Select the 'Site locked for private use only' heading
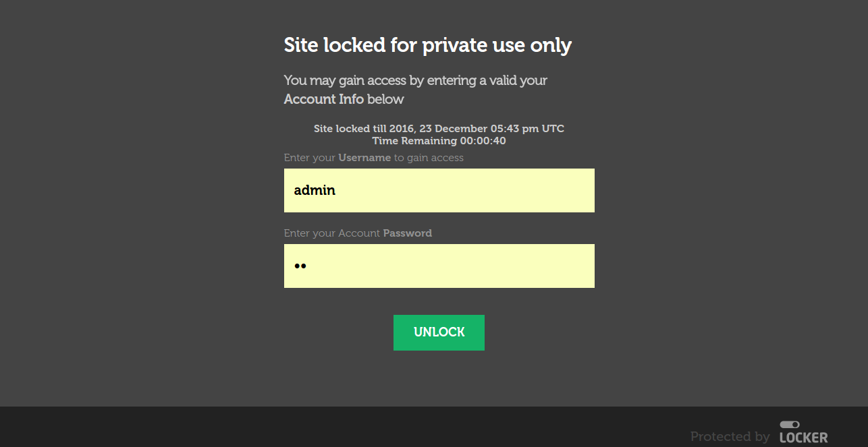 click(x=428, y=45)
